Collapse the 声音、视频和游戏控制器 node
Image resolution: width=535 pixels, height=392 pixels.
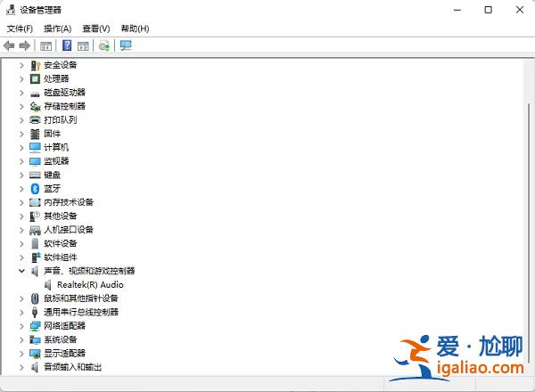[x=21, y=271]
